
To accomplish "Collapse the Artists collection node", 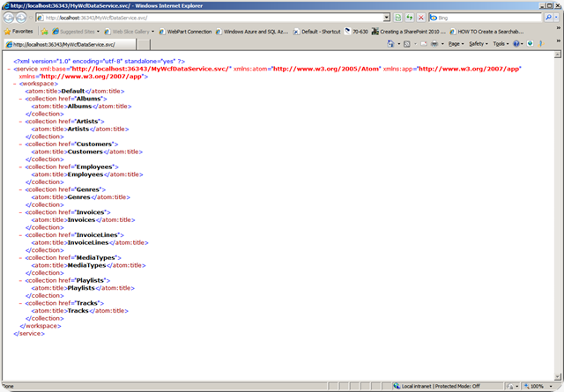I will 20,122.
